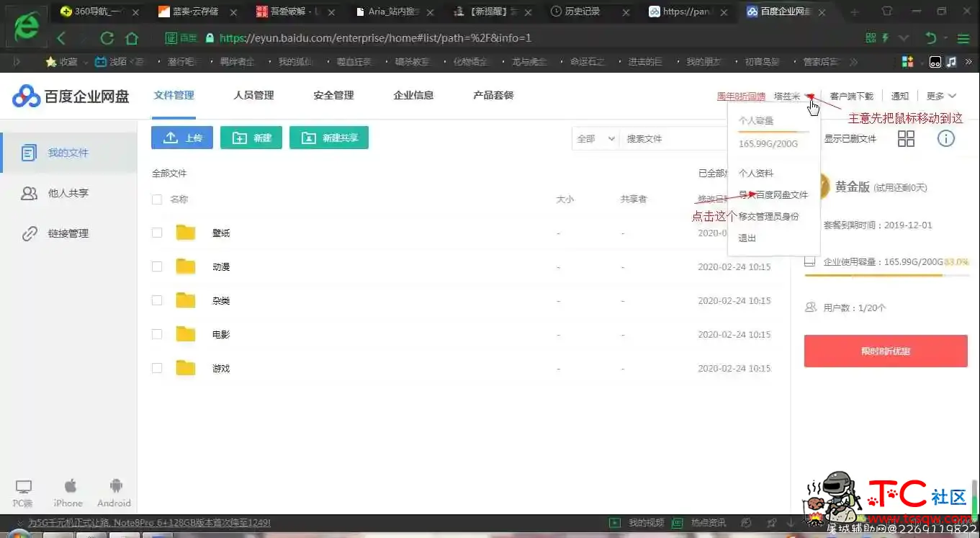Open the 壁纸 folder icon
Screen dimensions: 980x538
pyautogui.click(x=186, y=233)
